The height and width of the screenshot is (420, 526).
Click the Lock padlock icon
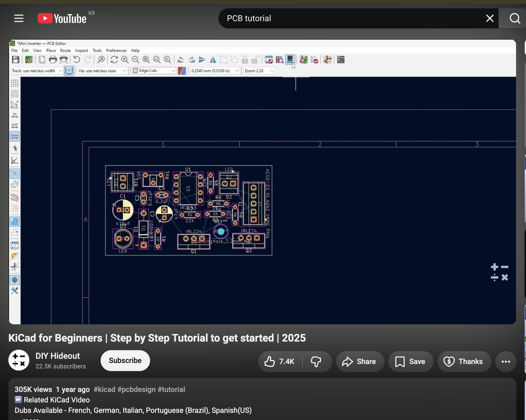245,60
